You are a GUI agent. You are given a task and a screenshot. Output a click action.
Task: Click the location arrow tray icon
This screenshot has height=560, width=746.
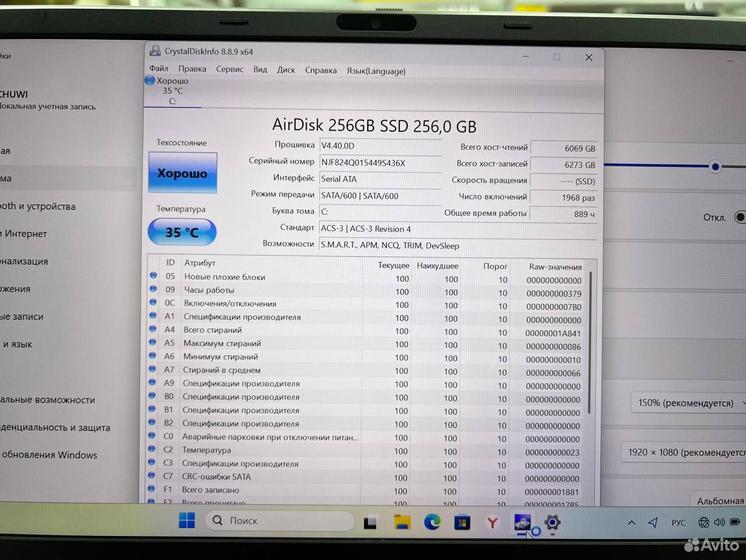[653, 523]
